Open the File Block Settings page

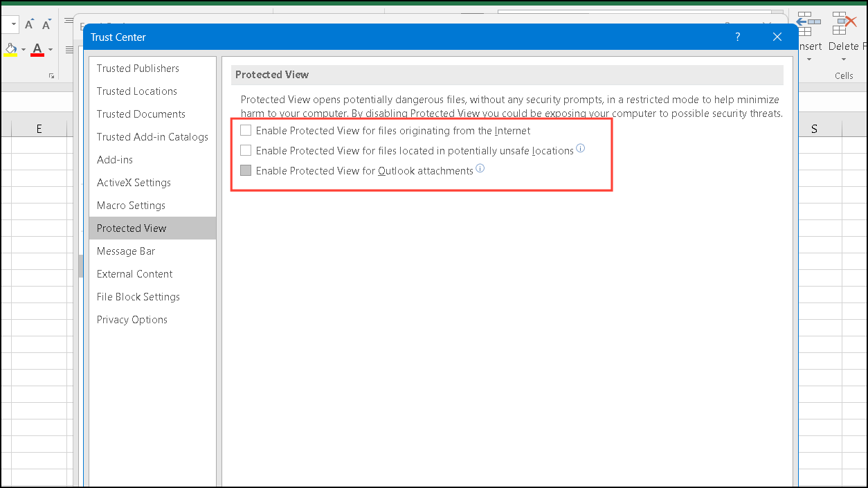[x=138, y=296]
